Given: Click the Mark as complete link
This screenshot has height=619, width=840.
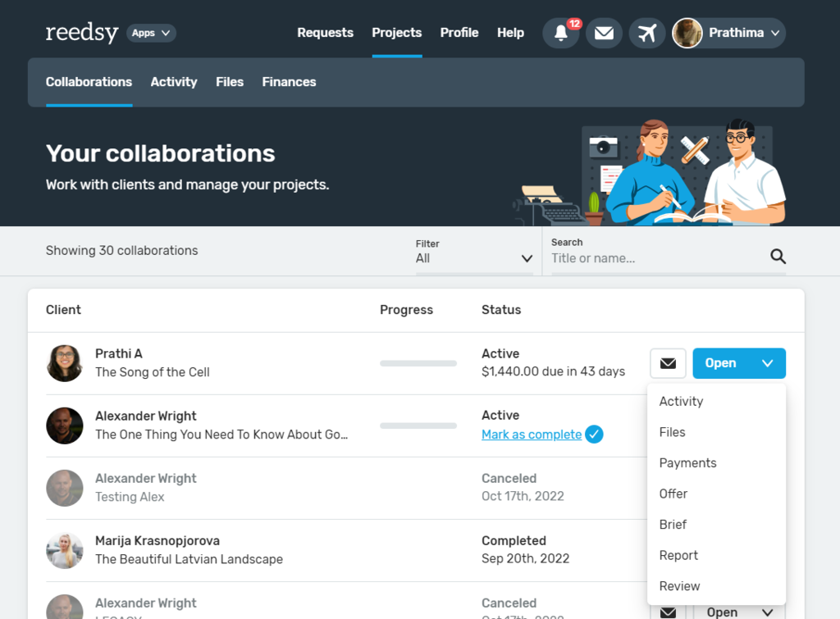Looking at the screenshot, I should [532, 435].
